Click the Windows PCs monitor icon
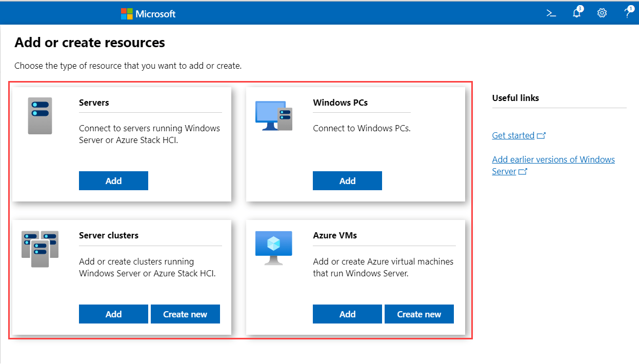The height and width of the screenshot is (364, 639). pyautogui.click(x=274, y=115)
